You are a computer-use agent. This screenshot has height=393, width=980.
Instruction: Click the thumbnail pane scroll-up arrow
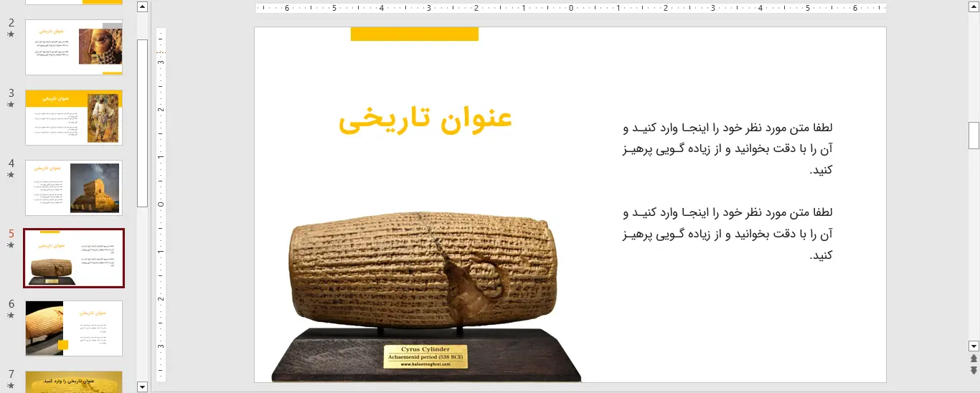pos(142,7)
